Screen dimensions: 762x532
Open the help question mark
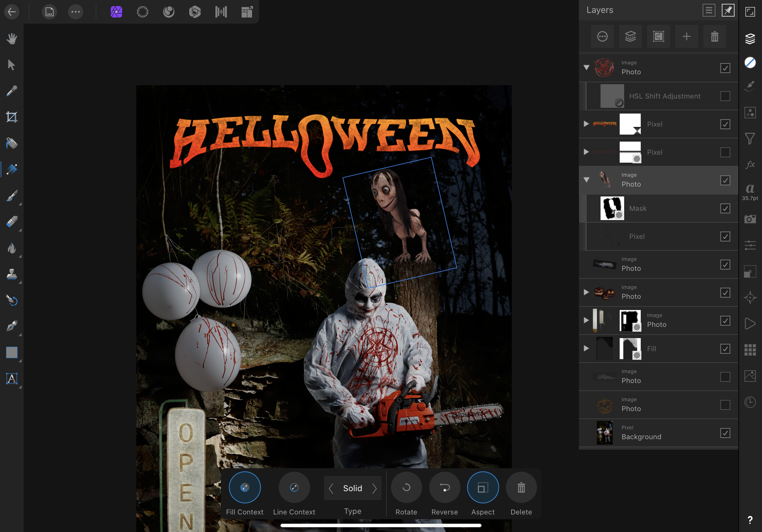click(750, 520)
